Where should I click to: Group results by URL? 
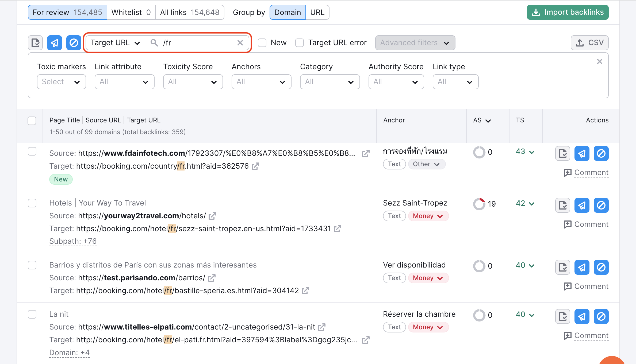(317, 12)
